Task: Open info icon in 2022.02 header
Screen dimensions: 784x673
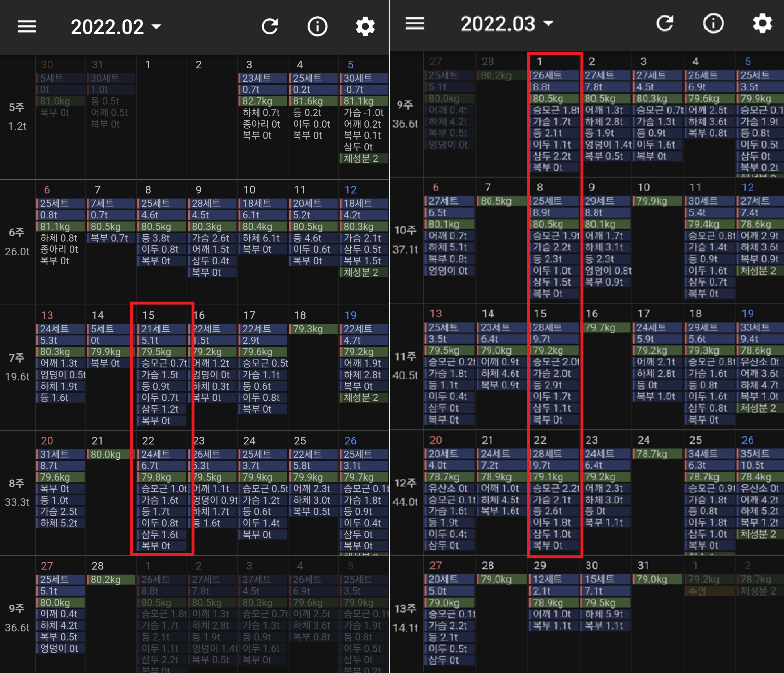Action: point(317,26)
